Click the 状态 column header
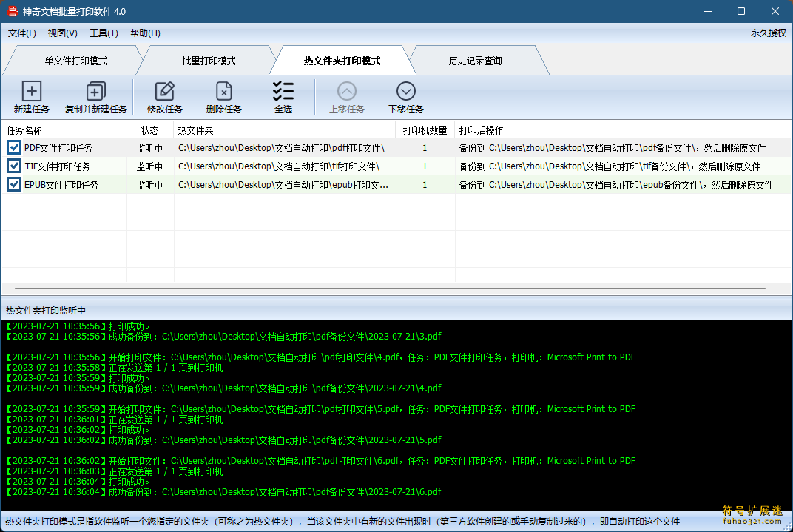The width and height of the screenshot is (793, 532). click(149, 130)
